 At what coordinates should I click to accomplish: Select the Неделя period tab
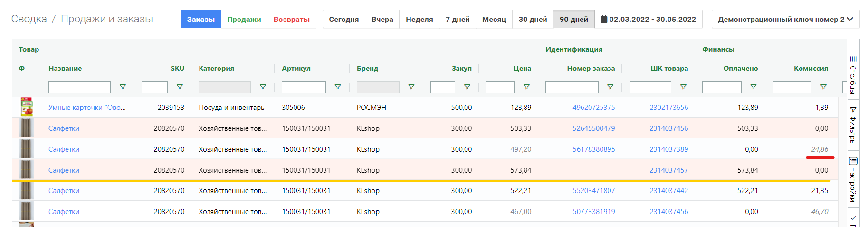[419, 20]
